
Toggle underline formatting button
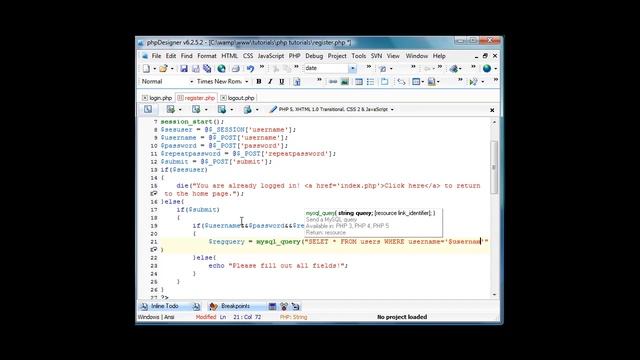click(281, 82)
